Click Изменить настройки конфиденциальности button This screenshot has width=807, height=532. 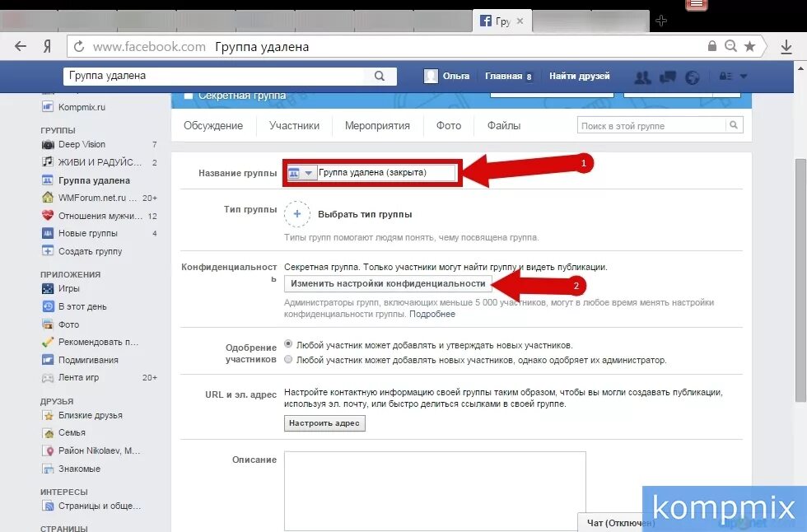click(388, 283)
